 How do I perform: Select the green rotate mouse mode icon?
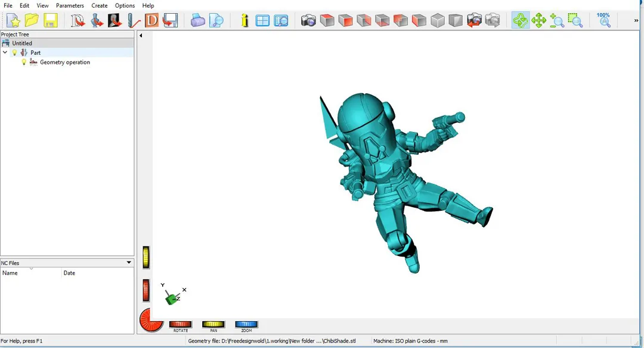pos(521,21)
